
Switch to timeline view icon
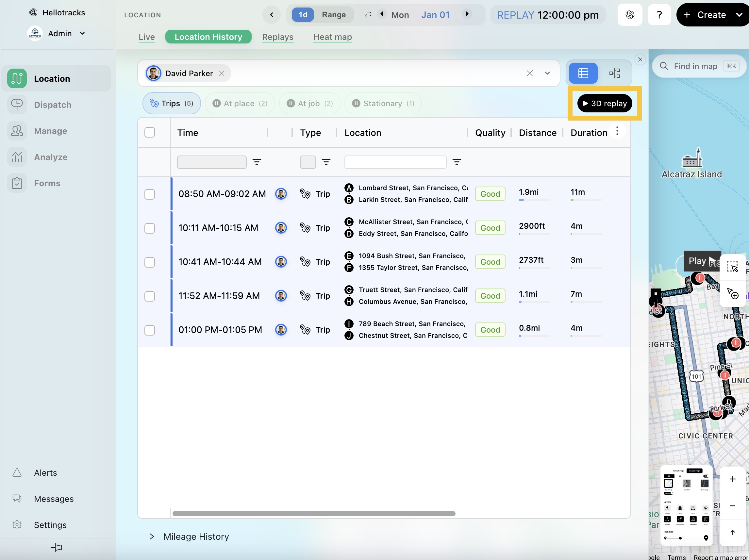click(x=615, y=73)
